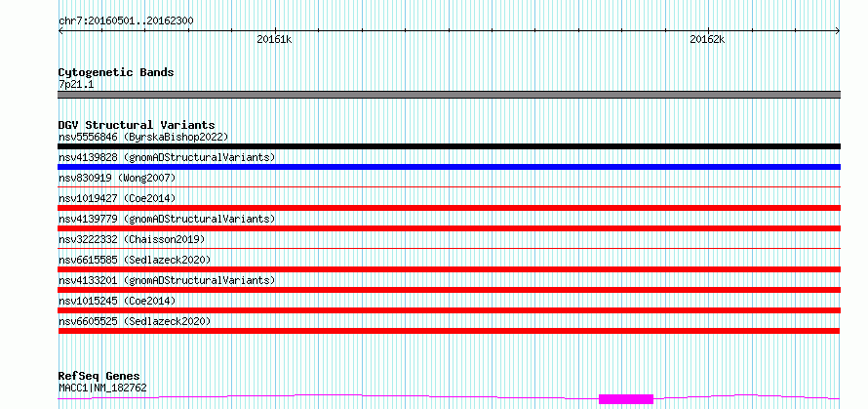The width and height of the screenshot is (868, 409).
Task: Select the 20161k ruler position label
Action: (x=274, y=39)
